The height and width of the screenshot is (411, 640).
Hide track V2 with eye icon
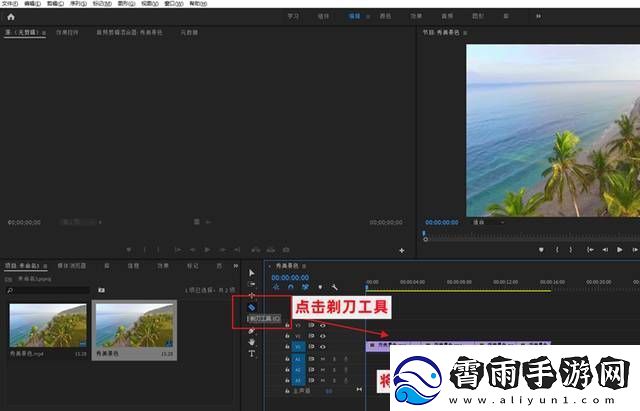(323, 336)
